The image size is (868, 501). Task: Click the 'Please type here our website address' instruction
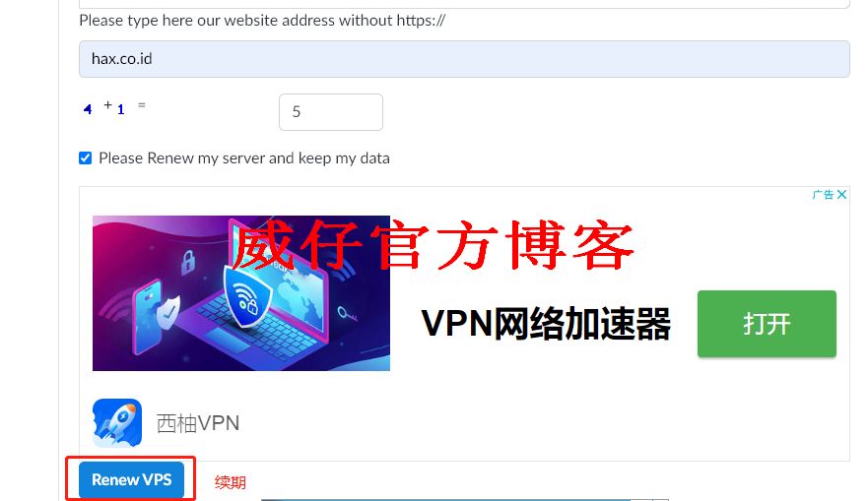(x=262, y=21)
